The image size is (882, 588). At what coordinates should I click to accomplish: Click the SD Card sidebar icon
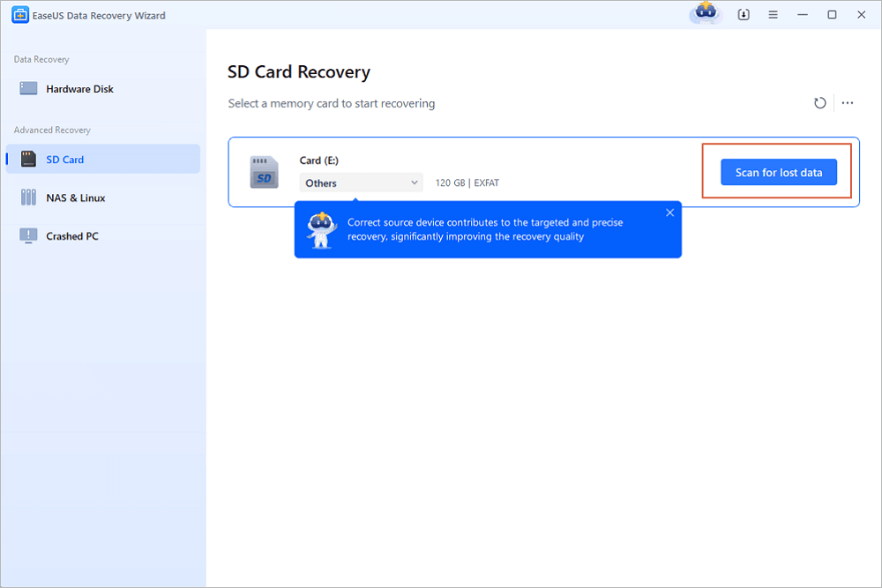(28, 159)
